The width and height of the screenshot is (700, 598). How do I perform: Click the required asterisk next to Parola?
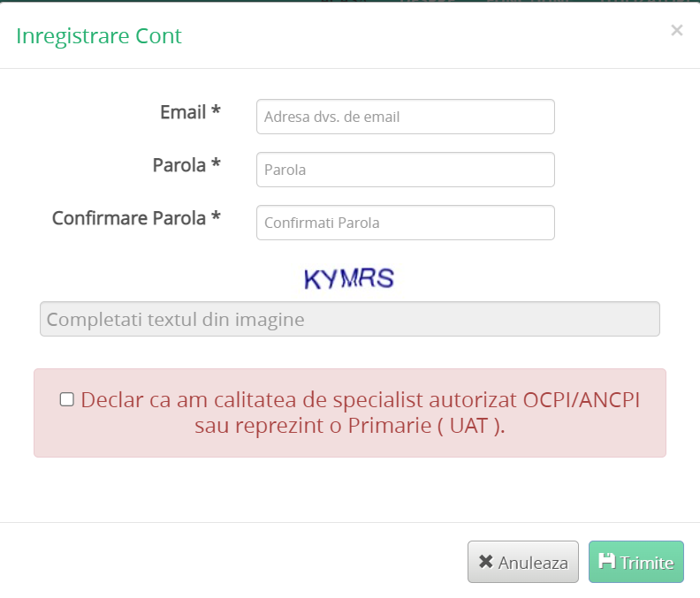coord(216,166)
